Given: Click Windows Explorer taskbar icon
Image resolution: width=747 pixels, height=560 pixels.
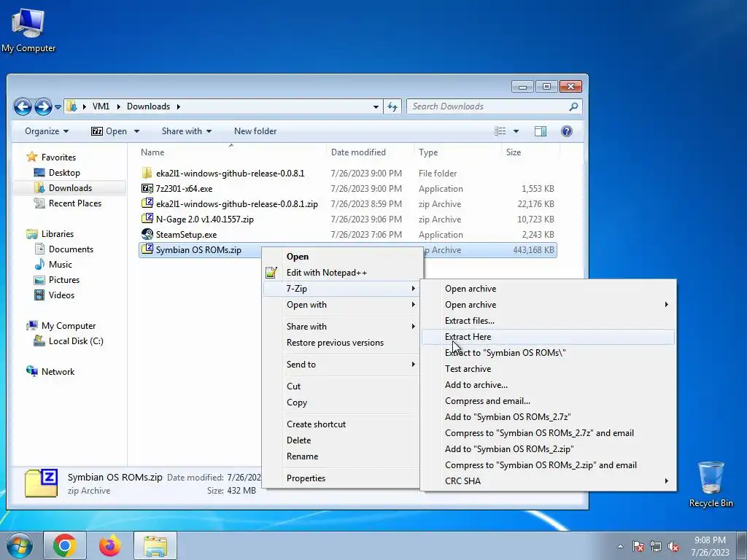Looking at the screenshot, I should [x=155, y=545].
